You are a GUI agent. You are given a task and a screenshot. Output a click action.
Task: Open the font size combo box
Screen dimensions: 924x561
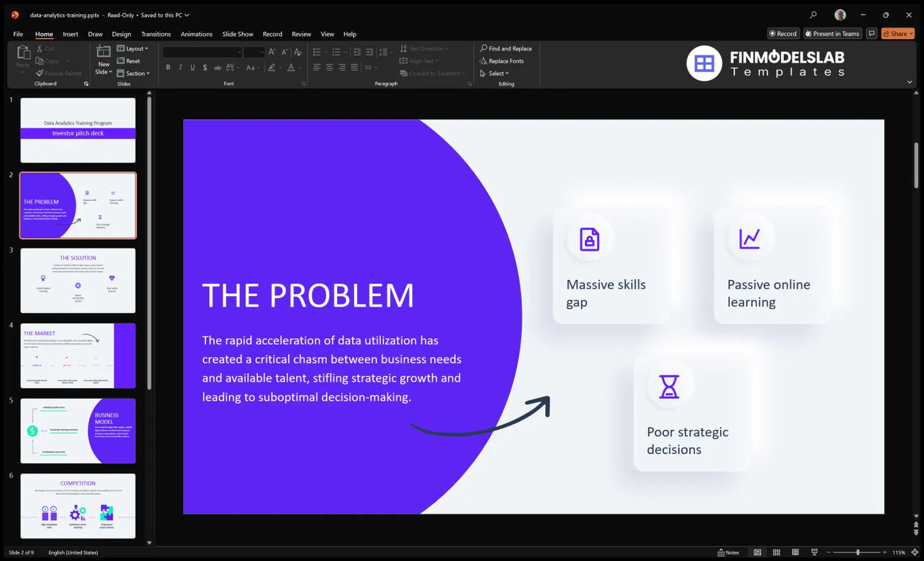(254, 52)
